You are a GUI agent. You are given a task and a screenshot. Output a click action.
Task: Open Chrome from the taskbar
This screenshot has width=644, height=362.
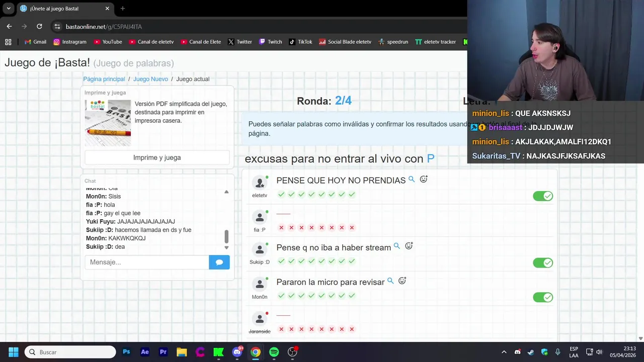point(256,352)
